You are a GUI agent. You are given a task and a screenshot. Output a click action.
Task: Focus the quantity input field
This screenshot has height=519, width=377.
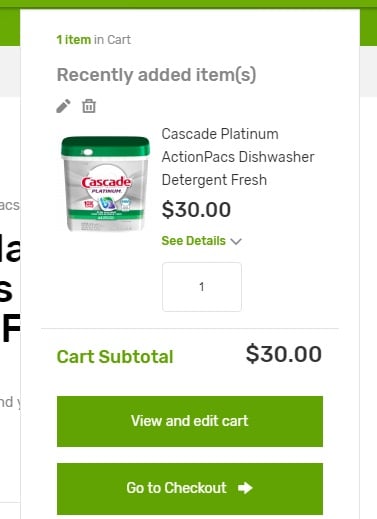coord(202,287)
